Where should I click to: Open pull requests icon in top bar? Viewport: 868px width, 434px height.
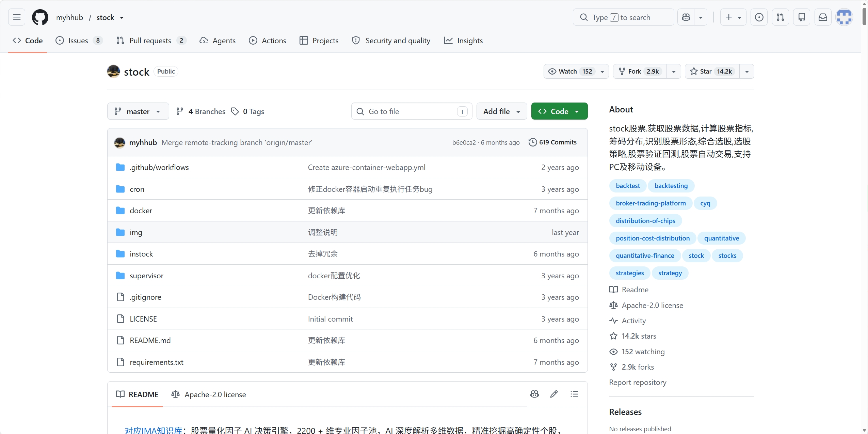point(781,17)
